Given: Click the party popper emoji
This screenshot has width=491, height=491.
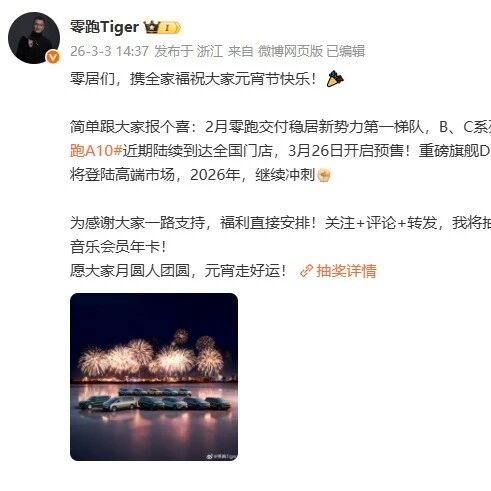Looking at the screenshot, I should (335, 79).
